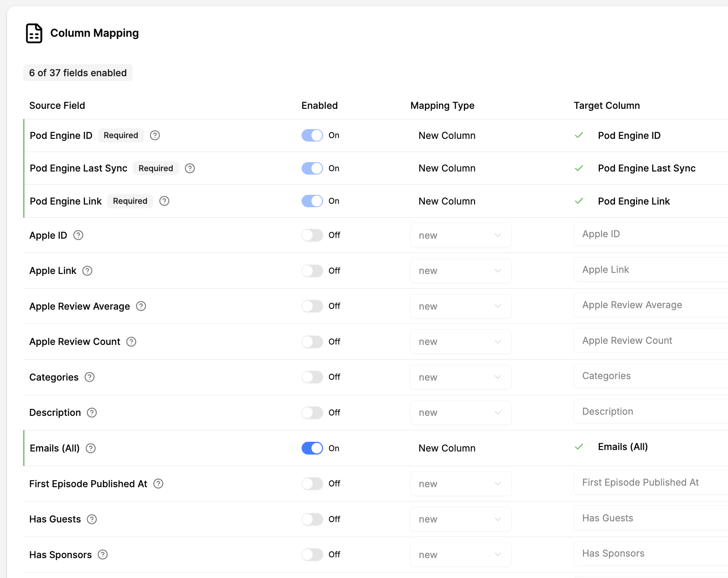This screenshot has height=578, width=728.
Task: Show help tooltip for Apple ID
Action: click(78, 235)
